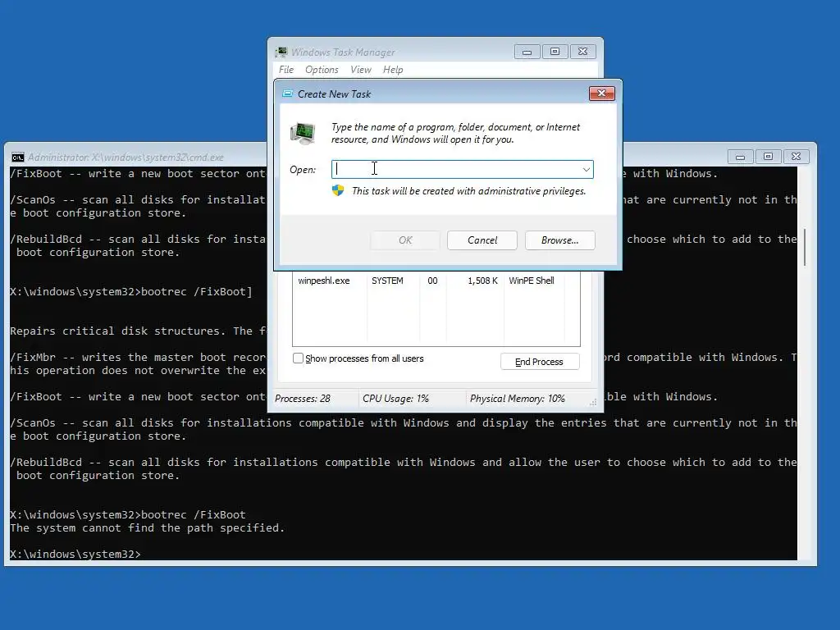Select the winpeshl.exe process row
The image size is (840, 630).
click(x=436, y=281)
